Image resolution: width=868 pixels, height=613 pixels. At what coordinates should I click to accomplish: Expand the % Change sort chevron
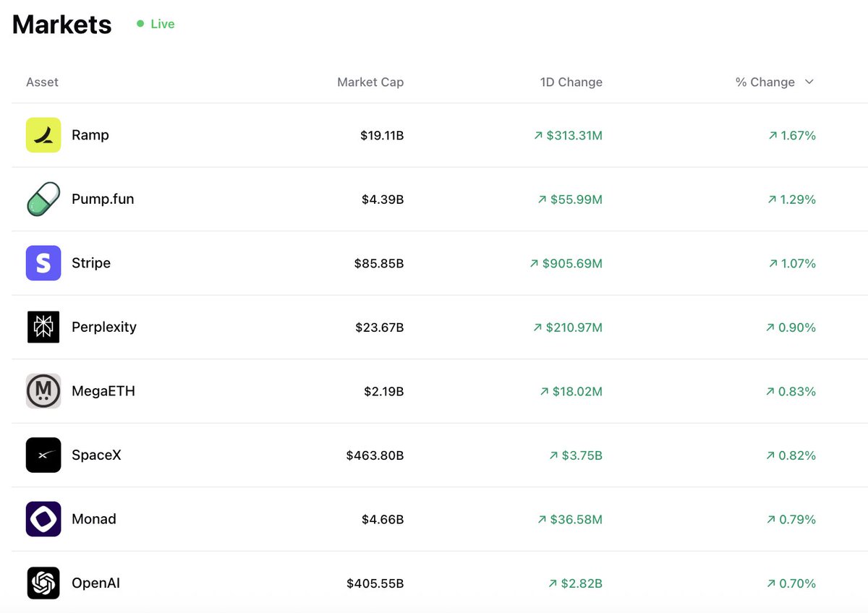pyautogui.click(x=809, y=82)
